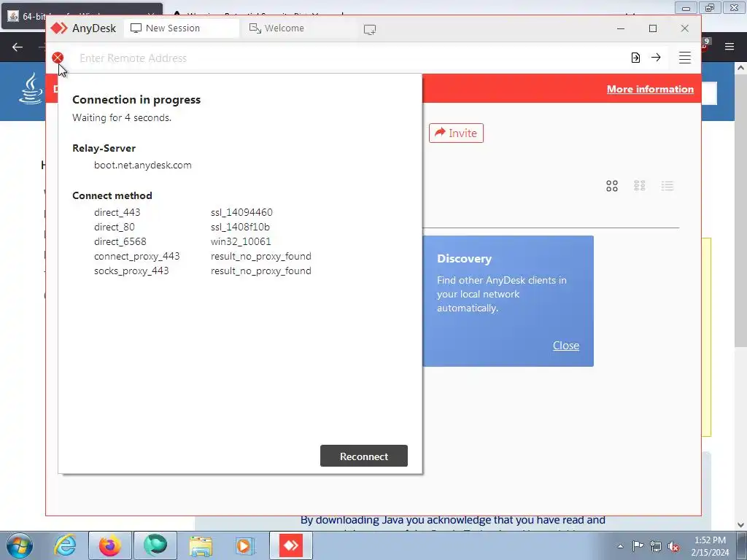Click the Waiting for 4 seconds text
Screen dimensions: 747x560
tap(122, 117)
